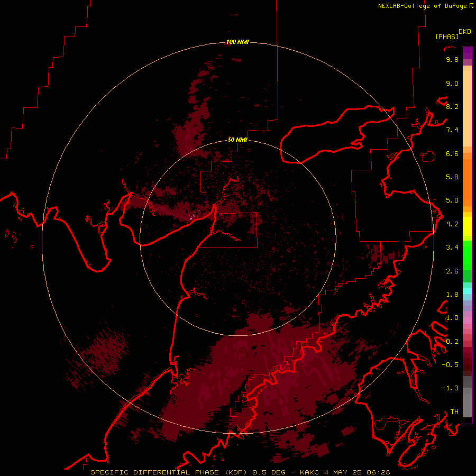The height and width of the screenshot is (476, 476).
Task: Click the [PHAS] legend unit label
Action: click(x=447, y=36)
